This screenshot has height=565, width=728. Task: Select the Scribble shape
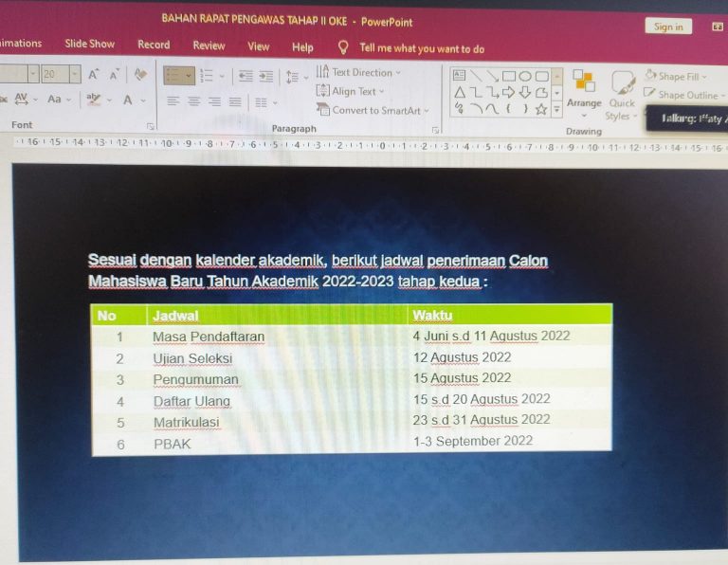click(459, 109)
